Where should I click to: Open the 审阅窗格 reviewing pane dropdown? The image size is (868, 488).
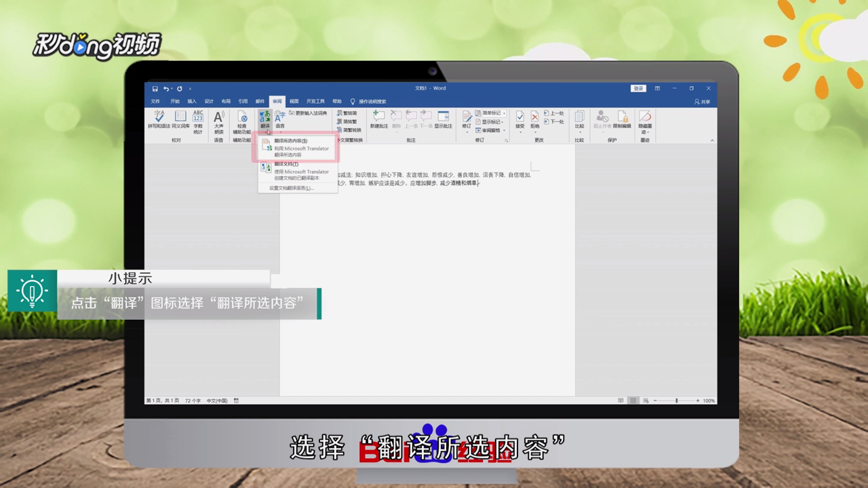[x=489, y=130]
